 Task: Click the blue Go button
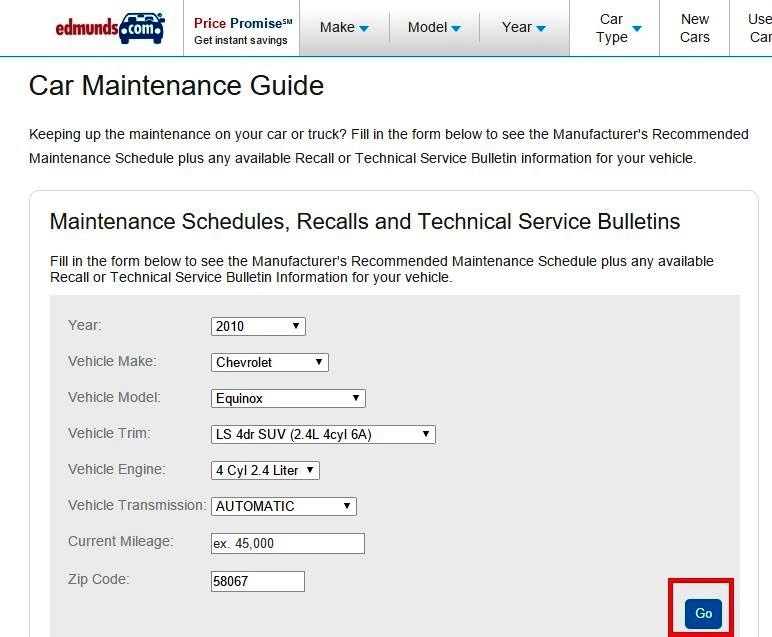point(703,613)
